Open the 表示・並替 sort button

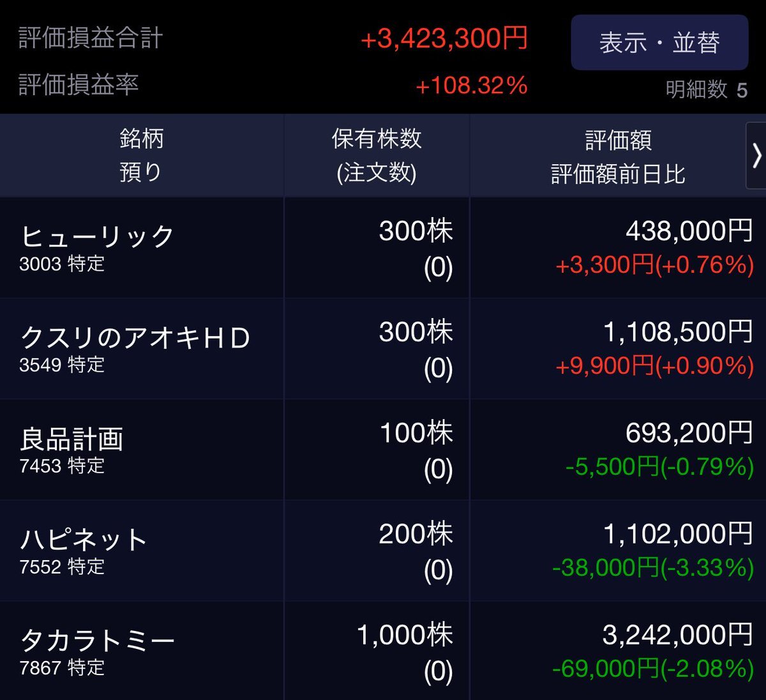point(659,43)
